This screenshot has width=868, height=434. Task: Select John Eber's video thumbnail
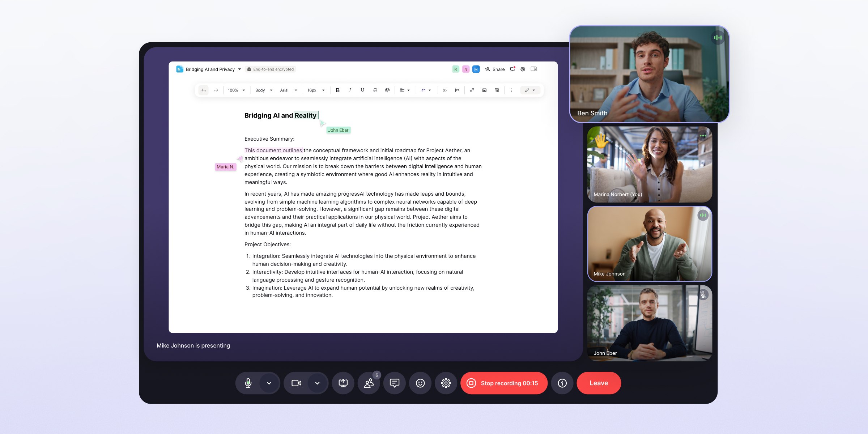(650, 323)
